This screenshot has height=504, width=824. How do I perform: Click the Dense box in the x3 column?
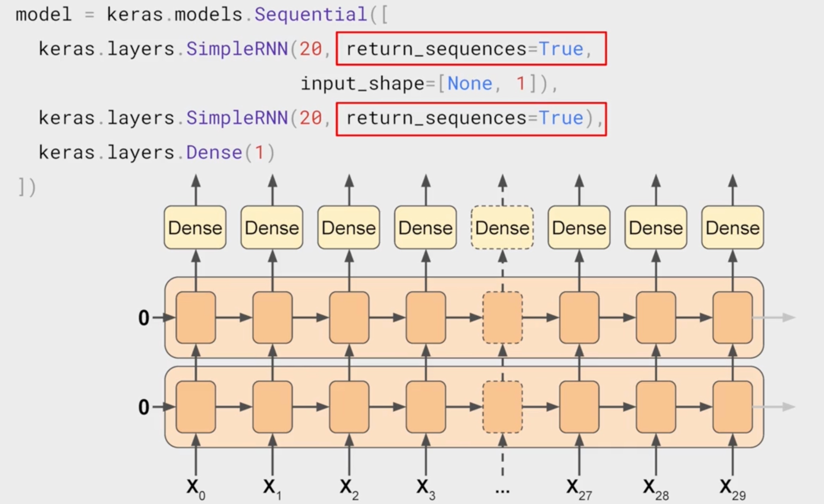tap(425, 228)
